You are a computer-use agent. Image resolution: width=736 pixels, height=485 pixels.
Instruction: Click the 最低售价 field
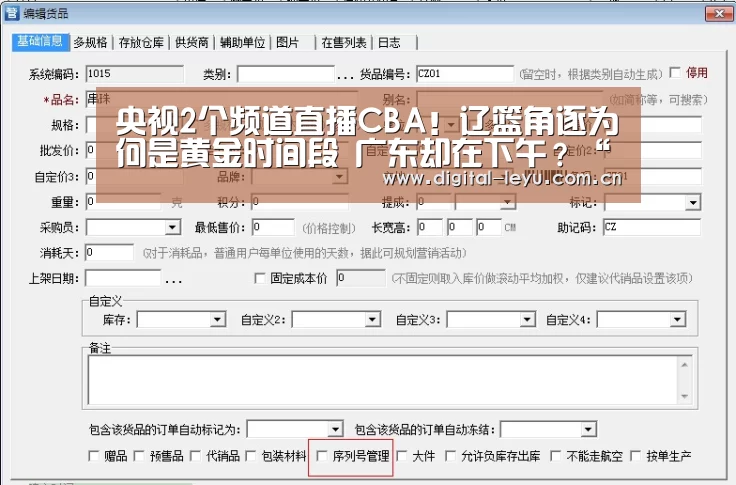(x=273, y=228)
